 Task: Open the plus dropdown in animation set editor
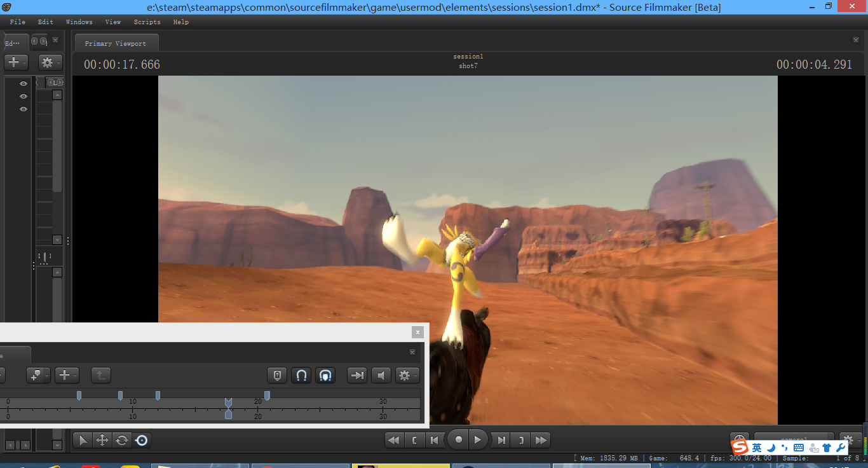click(16, 62)
